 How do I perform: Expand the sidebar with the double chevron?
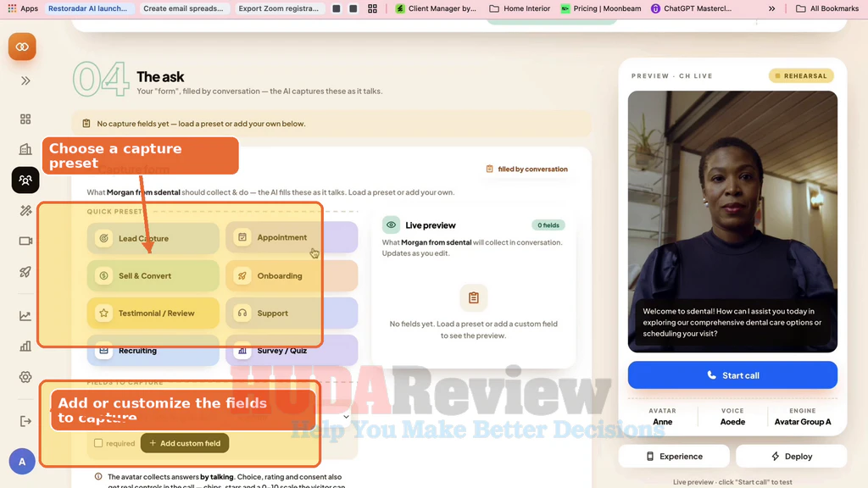[25, 80]
